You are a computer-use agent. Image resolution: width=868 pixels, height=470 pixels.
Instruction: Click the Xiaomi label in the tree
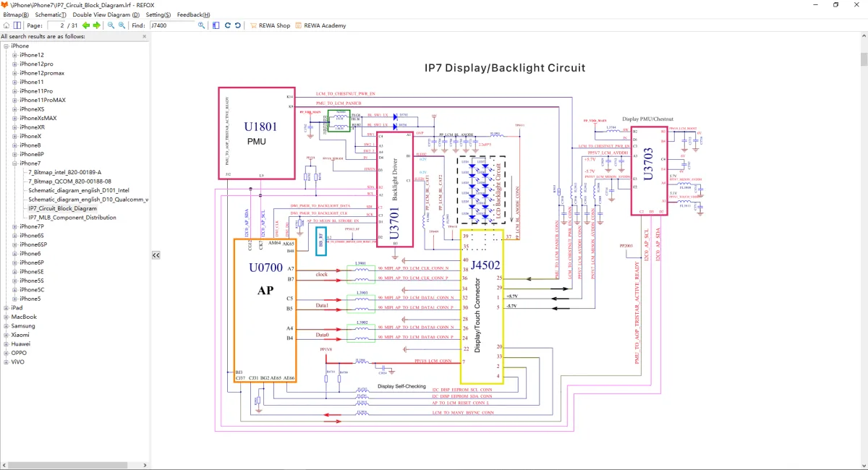point(20,335)
